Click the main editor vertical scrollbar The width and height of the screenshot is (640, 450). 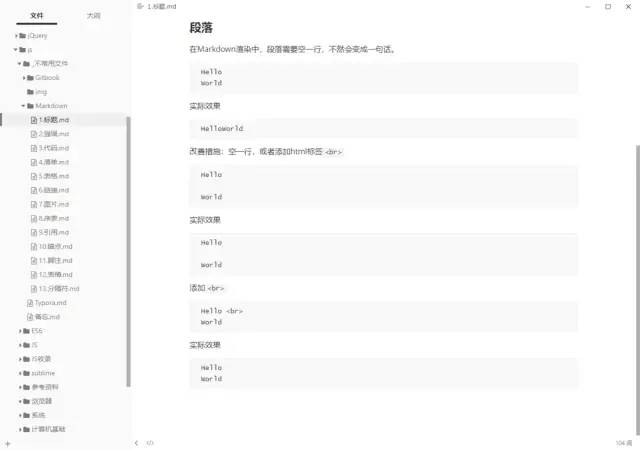[x=638, y=290]
